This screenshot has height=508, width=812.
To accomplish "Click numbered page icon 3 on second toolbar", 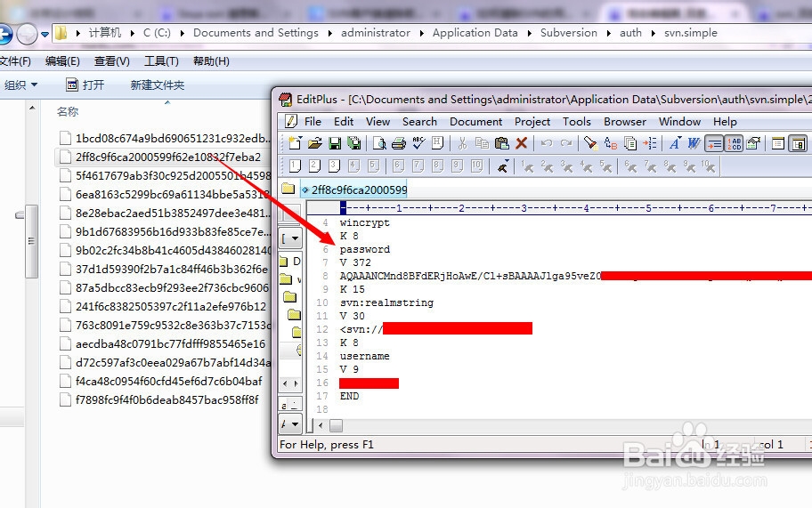I will pos(334,166).
